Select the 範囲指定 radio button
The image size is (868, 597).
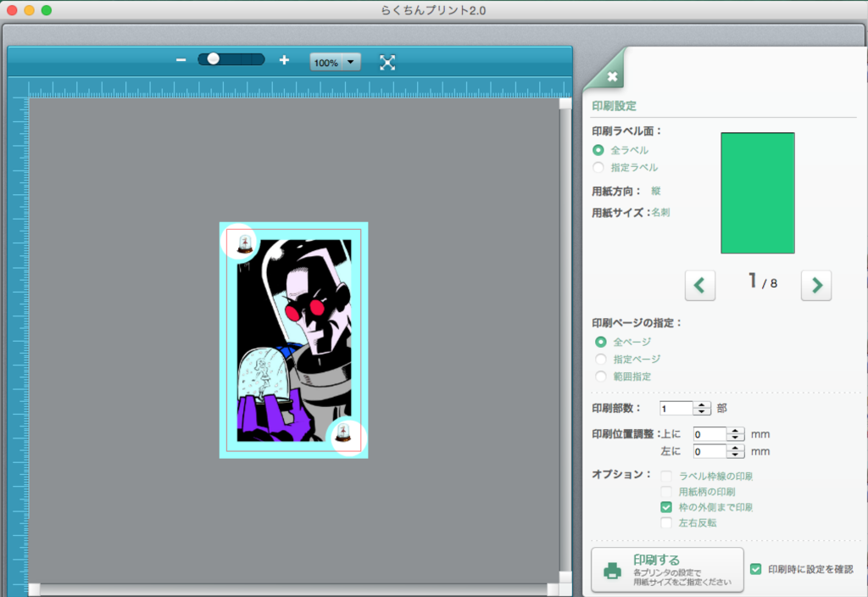coord(601,376)
